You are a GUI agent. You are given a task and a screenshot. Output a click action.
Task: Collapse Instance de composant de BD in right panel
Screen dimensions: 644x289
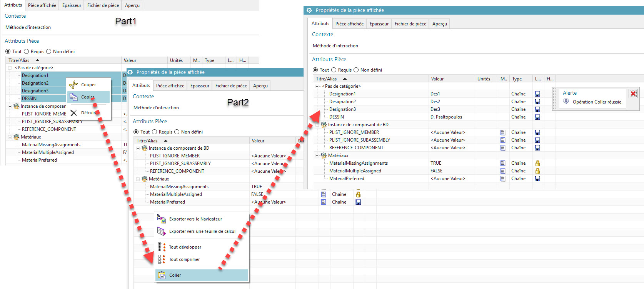point(318,125)
